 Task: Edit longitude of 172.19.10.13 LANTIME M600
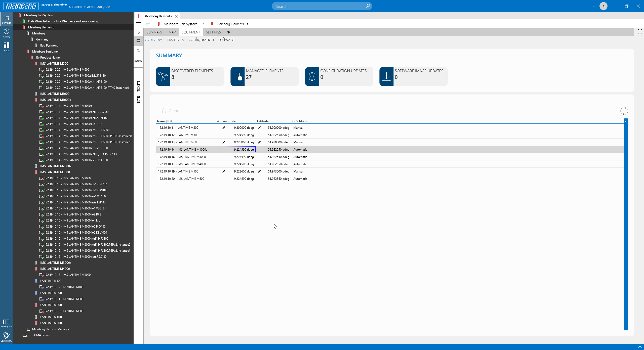pyautogui.click(x=224, y=142)
